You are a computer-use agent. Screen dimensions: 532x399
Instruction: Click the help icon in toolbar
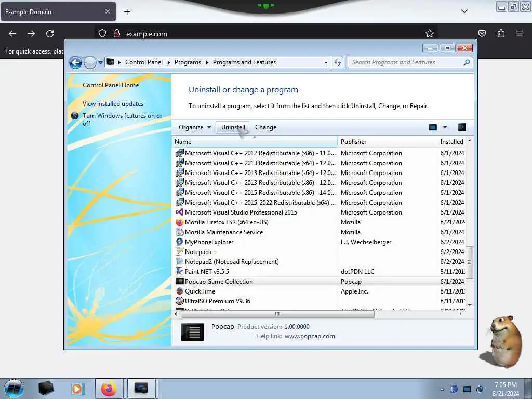click(x=462, y=127)
